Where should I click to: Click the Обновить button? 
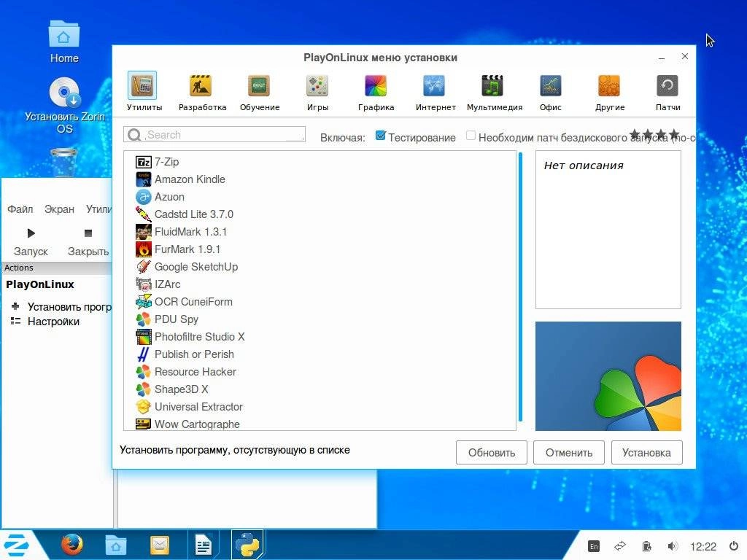click(491, 452)
